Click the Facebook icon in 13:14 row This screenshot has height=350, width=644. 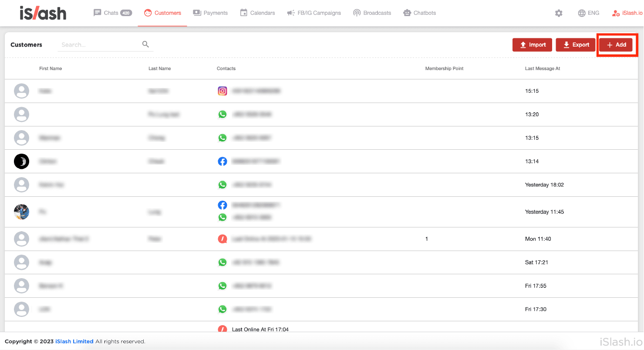pyautogui.click(x=223, y=162)
